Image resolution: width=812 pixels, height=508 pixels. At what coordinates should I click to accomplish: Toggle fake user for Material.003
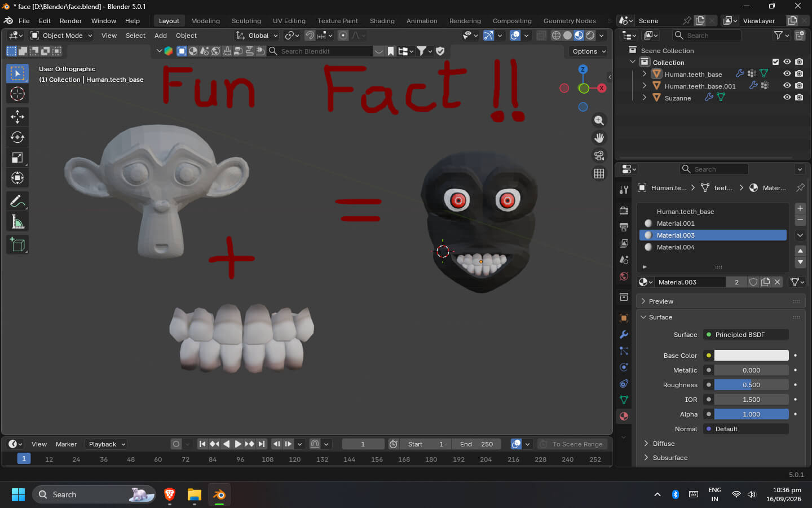[753, 282]
